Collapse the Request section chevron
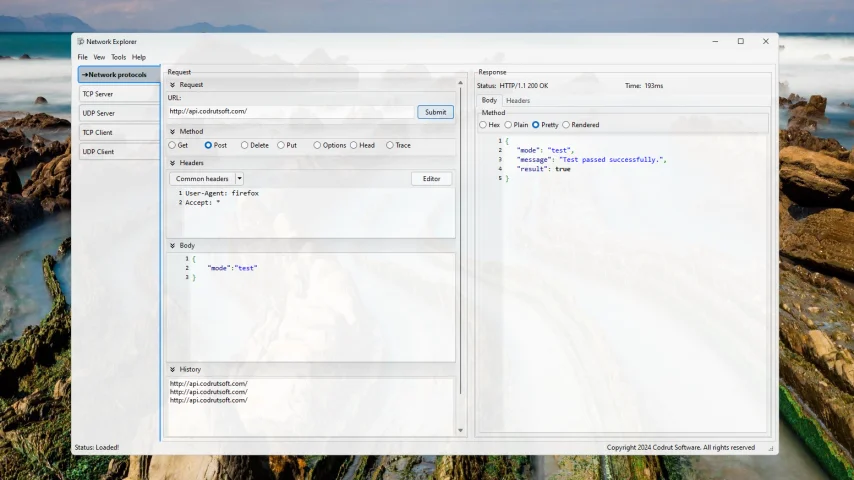854x480 pixels. [172, 85]
